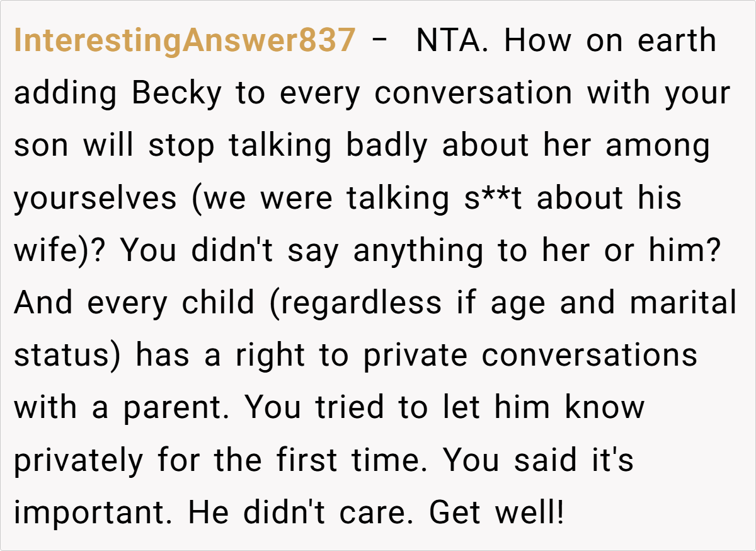Click the word 'son' in the comment
Viewport: 756px width, 551px height.
coord(39,146)
